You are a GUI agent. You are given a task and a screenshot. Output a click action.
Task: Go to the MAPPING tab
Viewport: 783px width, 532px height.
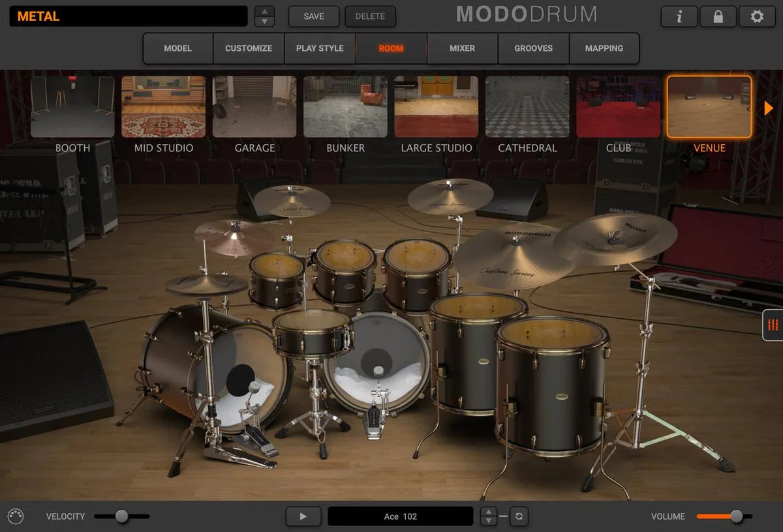coord(604,48)
